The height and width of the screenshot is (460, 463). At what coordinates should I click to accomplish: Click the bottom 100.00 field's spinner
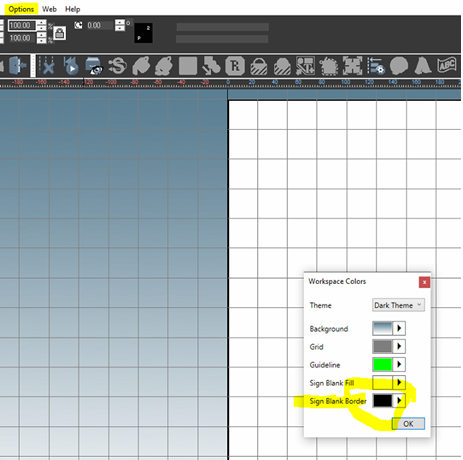click(x=41, y=38)
